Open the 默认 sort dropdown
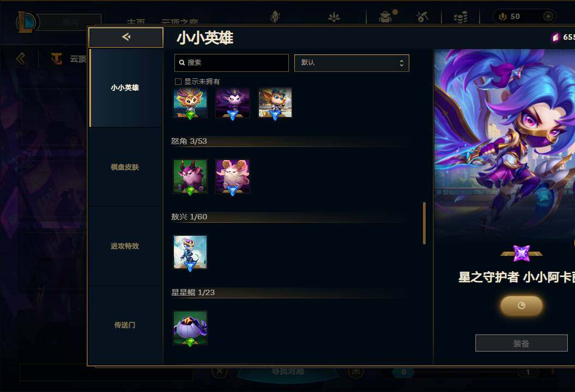Image resolution: width=575 pixels, height=392 pixels. coord(352,63)
